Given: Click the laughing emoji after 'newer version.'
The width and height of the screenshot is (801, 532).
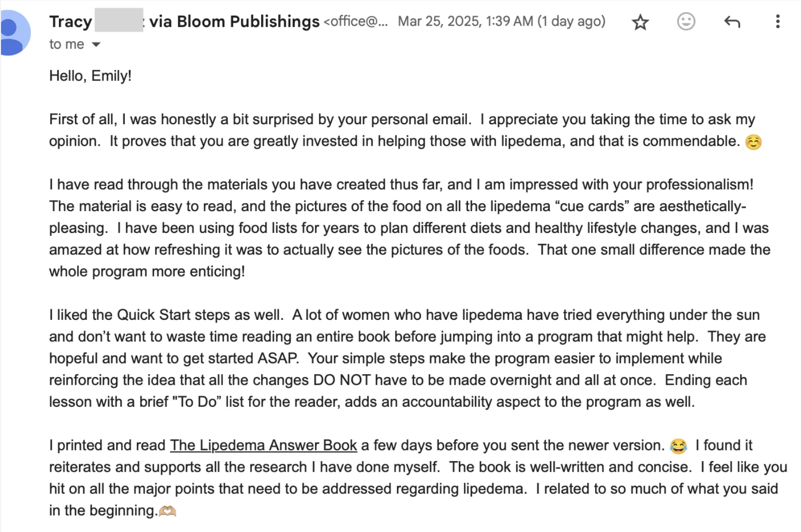Looking at the screenshot, I should point(678,446).
